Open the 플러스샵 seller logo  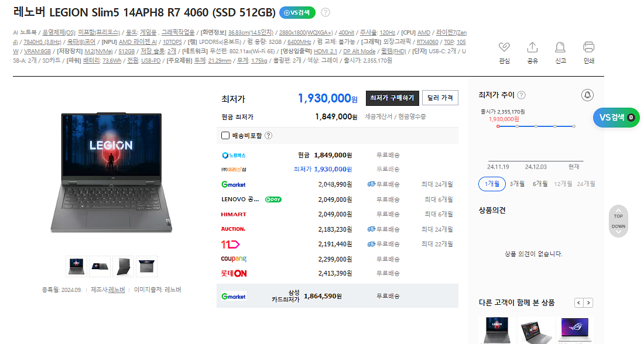coord(233,169)
